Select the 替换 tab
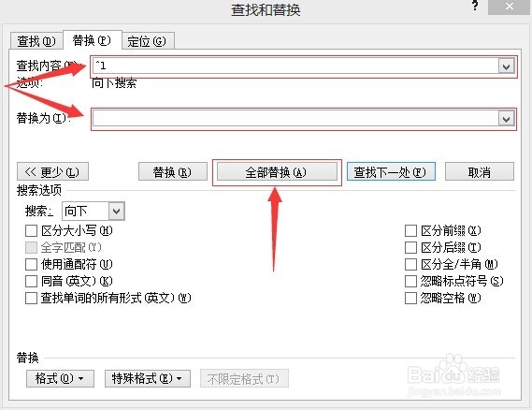This screenshot has height=410, width=532. [x=92, y=40]
